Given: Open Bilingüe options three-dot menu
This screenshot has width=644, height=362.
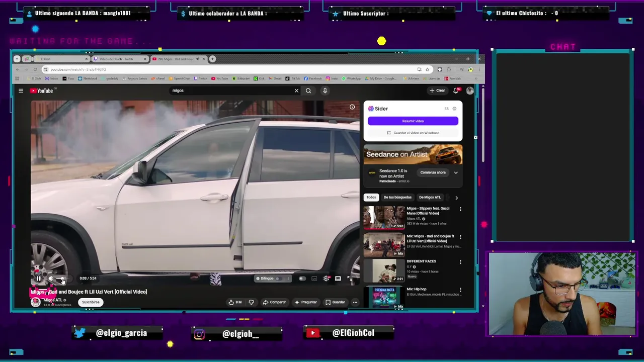Looking at the screenshot, I should point(288,279).
